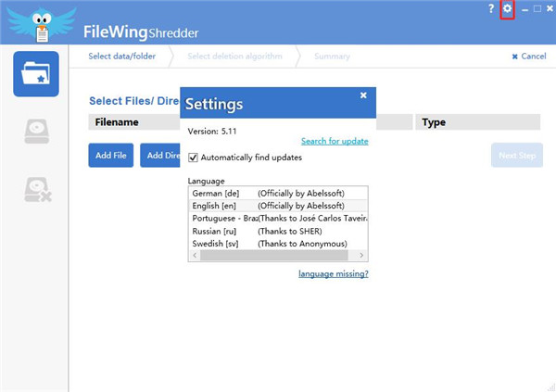Click the language list left scroll arrow
Screen dimensions: 556x392
(x=195, y=255)
